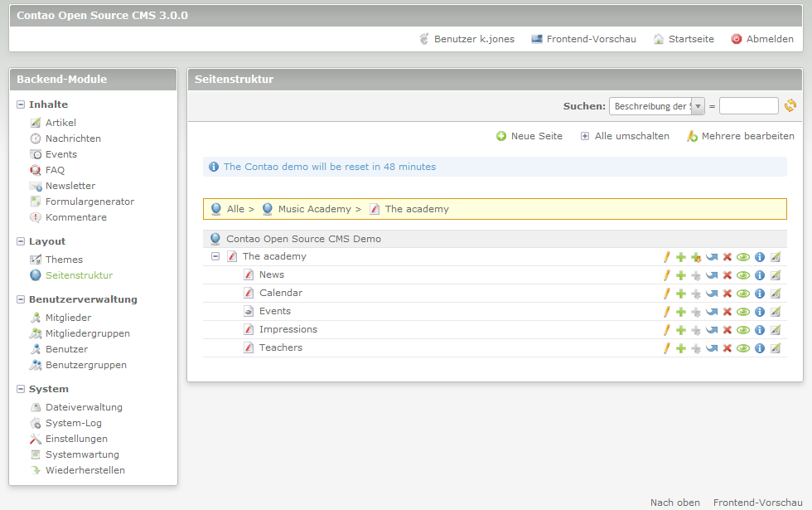Duplicate the Impressions page with green plus
Image resolution: width=812 pixels, height=510 pixels.
click(681, 330)
